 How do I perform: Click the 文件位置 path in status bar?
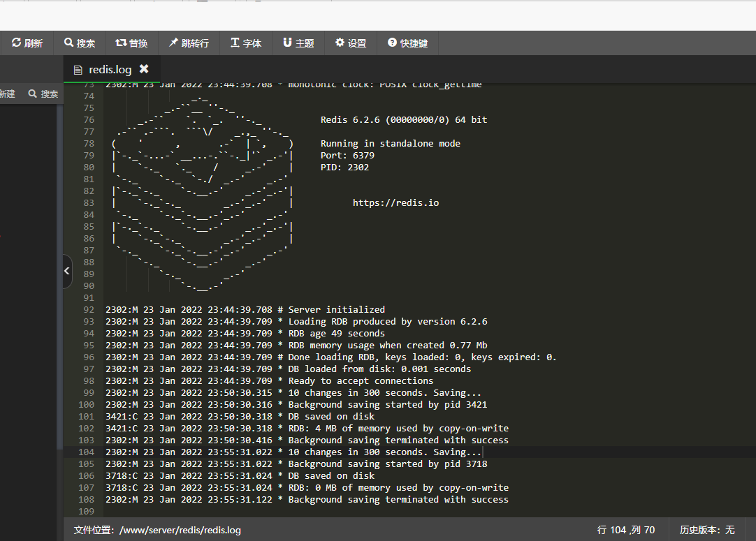(157, 530)
